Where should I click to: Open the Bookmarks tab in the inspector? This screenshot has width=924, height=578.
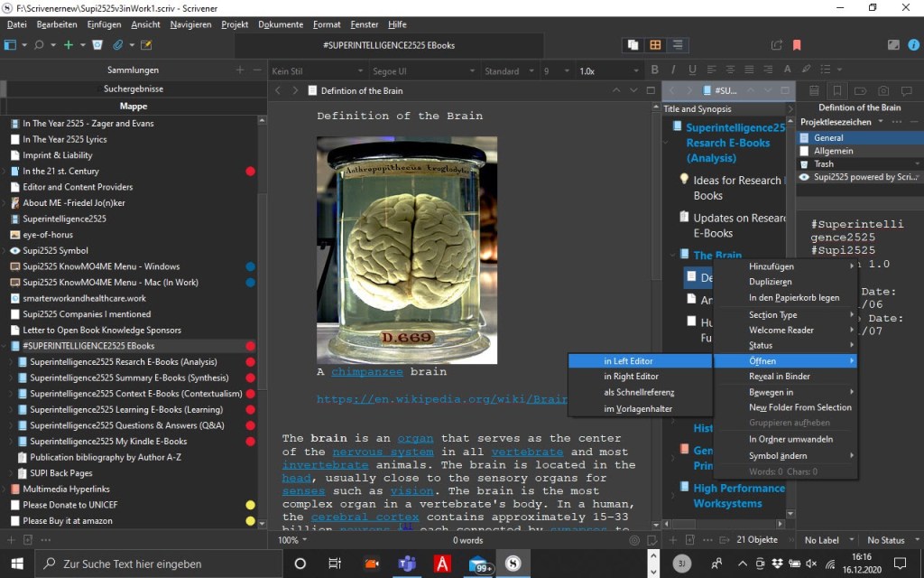point(836,90)
